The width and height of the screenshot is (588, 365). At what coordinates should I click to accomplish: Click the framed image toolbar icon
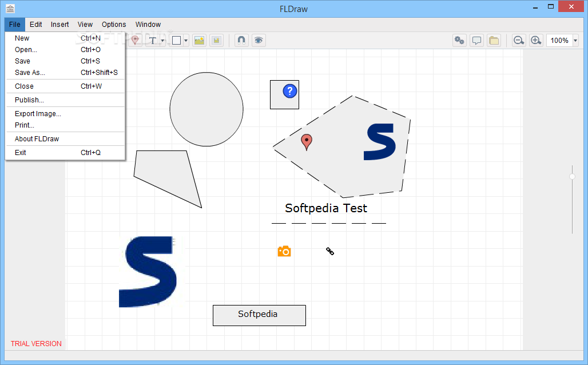216,40
